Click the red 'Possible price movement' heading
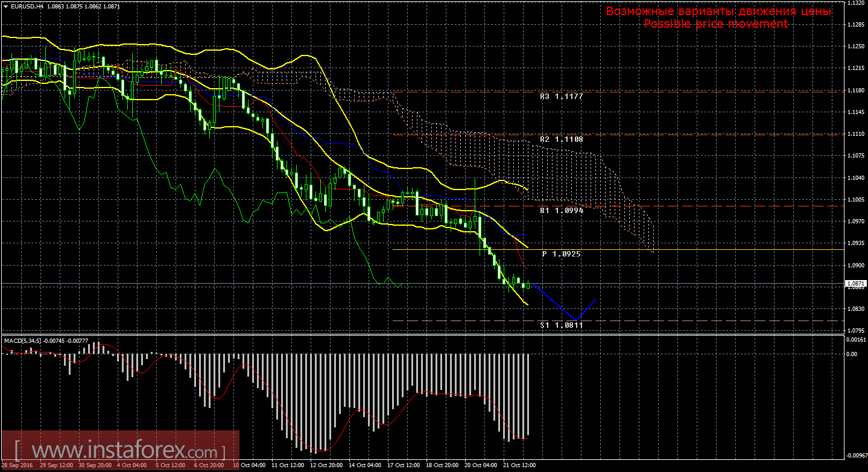This screenshot has width=868, height=472. [x=715, y=24]
